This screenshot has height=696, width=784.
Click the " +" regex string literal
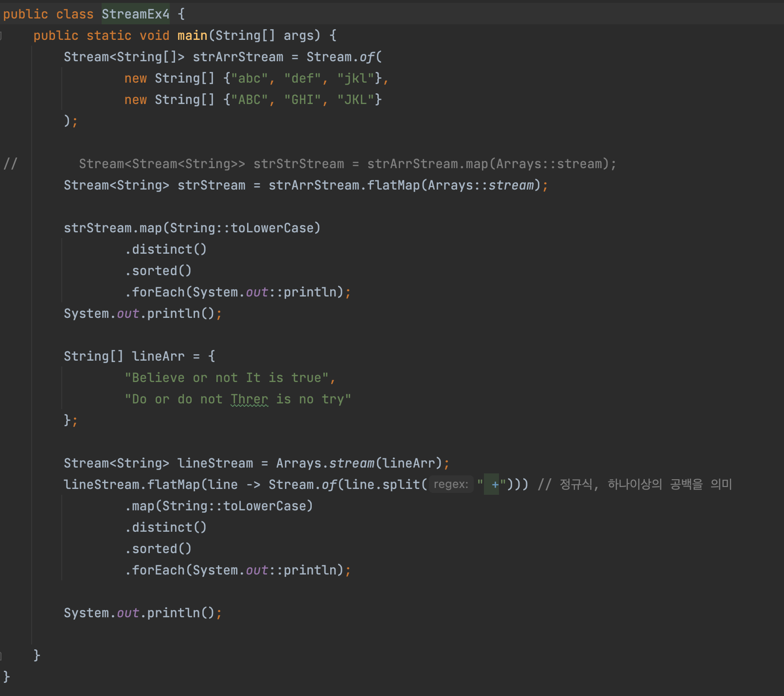(491, 485)
